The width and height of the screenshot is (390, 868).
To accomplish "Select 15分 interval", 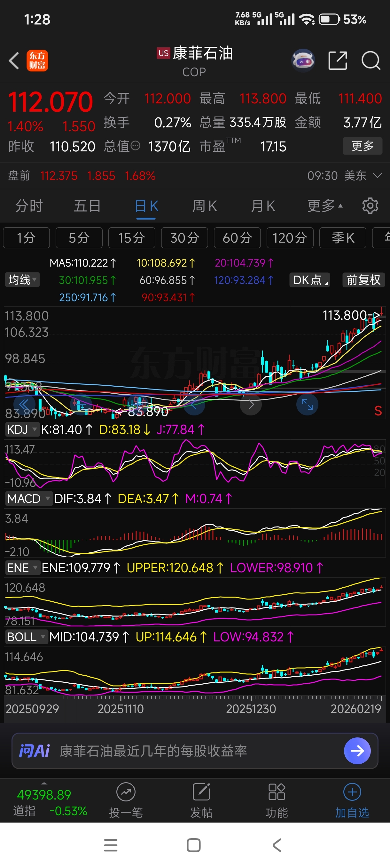I will click(132, 238).
